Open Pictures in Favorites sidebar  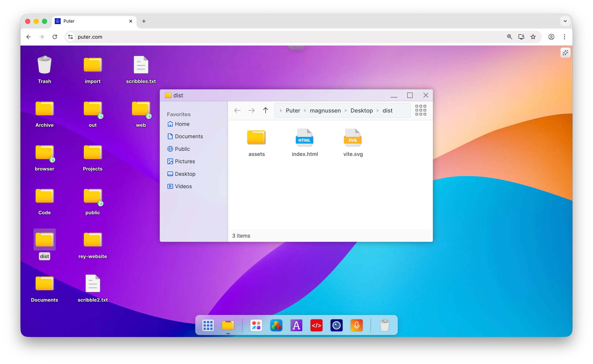click(x=185, y=161)
